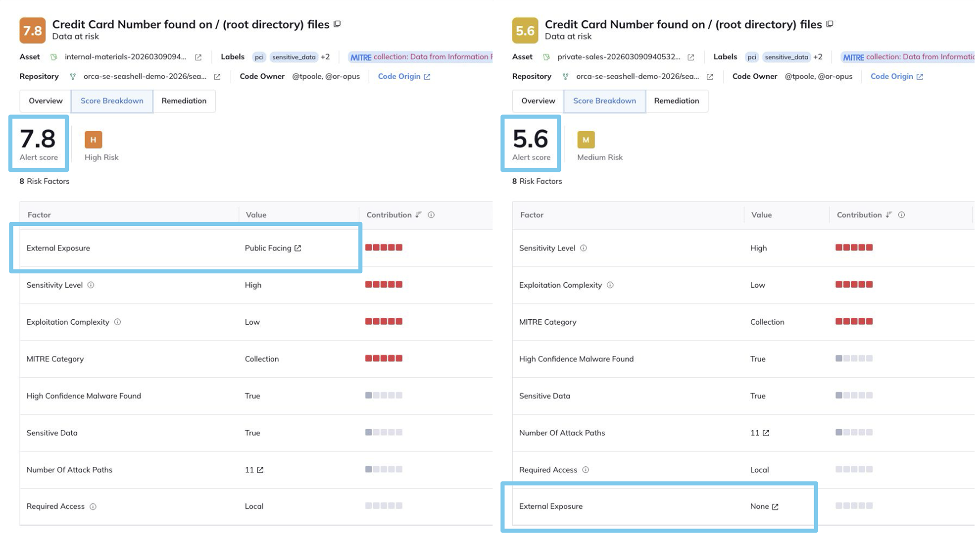Screen dimensions: 980x551
Task: Click External Exposure contribution bar, left table
Action: click(x=384, y=248)
